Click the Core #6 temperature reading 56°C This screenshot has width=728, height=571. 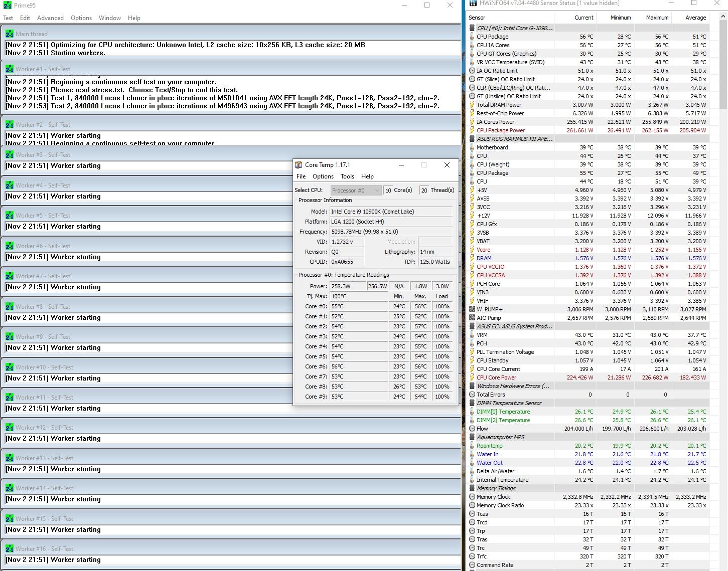tap(359, 366)
